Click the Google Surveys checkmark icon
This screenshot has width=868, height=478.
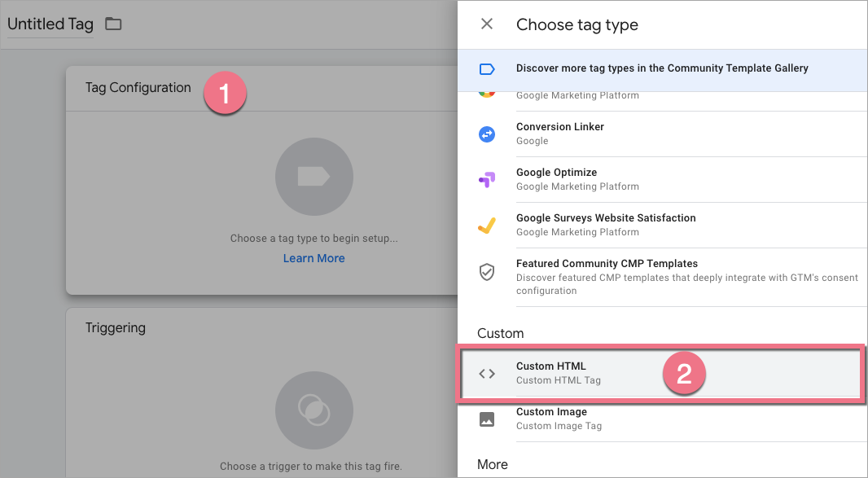pos(487,226)
